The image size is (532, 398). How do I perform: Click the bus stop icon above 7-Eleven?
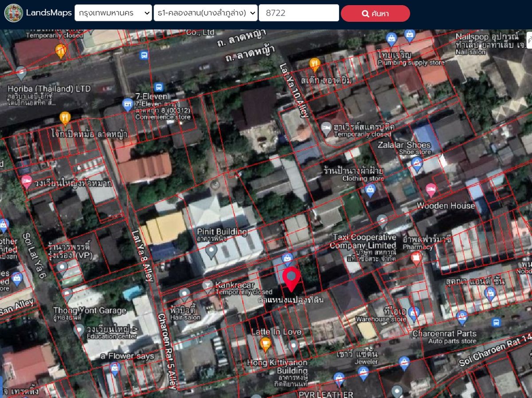[159, 87]
